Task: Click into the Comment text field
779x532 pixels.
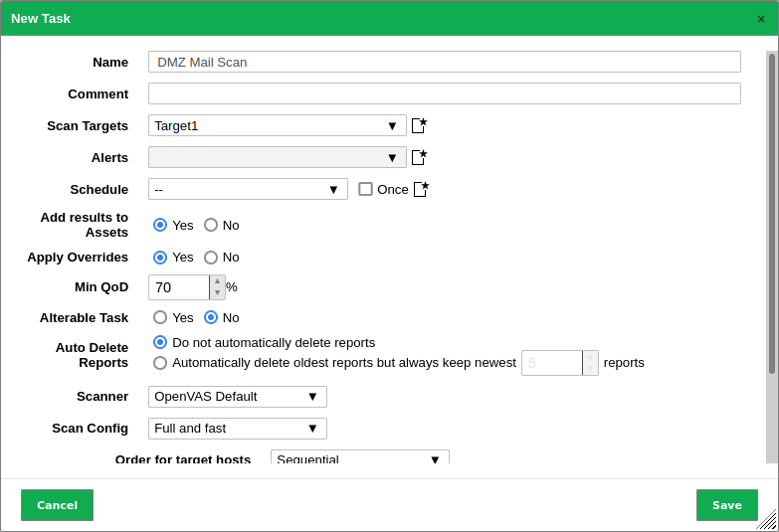Action: click(444, 93)
